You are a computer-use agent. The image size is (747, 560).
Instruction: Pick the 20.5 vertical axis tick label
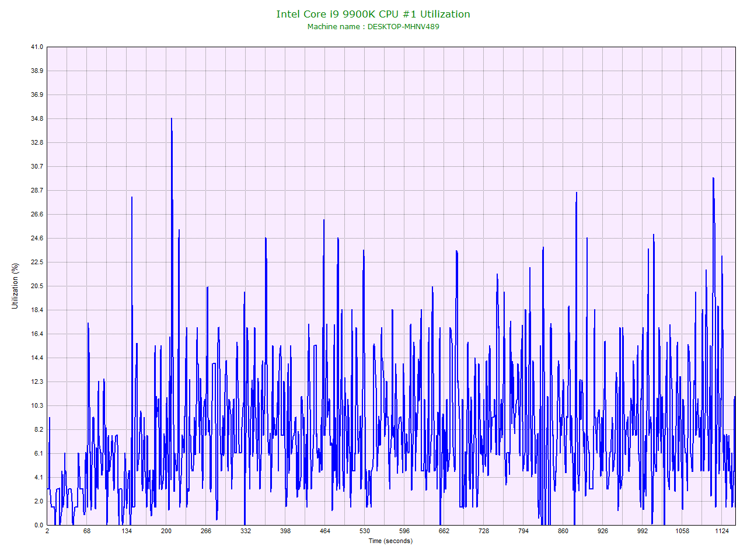(37, 286)
